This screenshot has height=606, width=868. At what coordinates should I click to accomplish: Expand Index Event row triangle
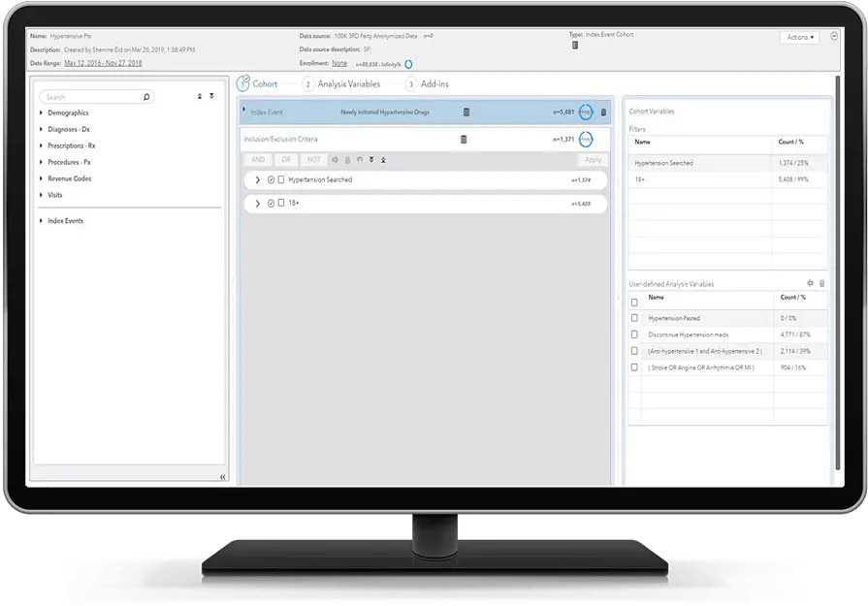click(244, 110)
